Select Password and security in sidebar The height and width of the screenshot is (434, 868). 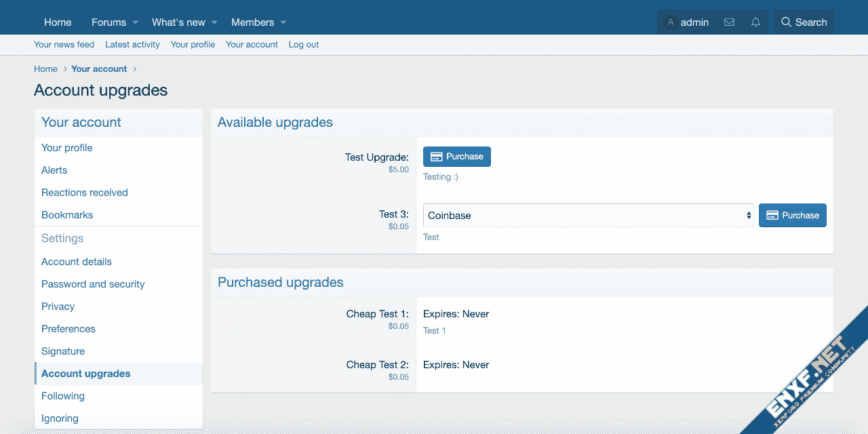pyautogui.click(x=93, y=284)
